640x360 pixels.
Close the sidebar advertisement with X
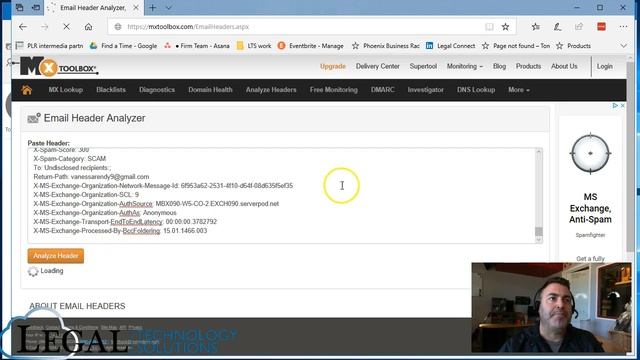[622, 106]
